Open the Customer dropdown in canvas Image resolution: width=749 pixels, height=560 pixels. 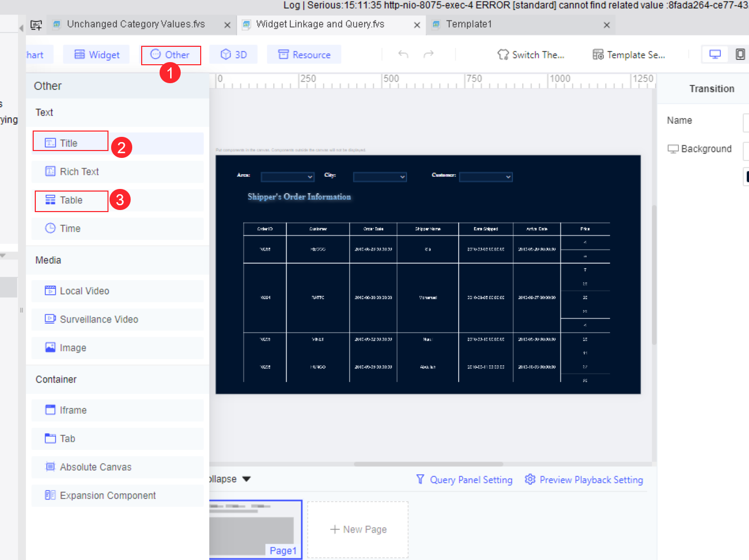coord(486,177)
